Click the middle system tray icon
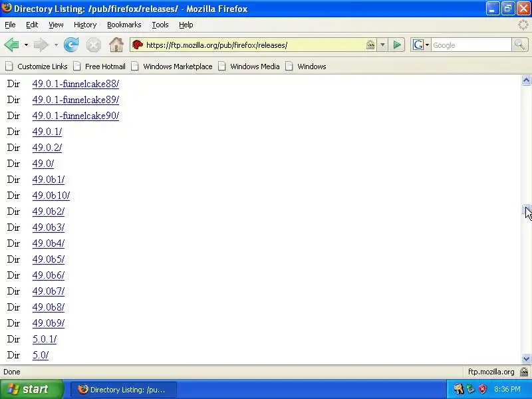The image size is (532, 399). [x=471, y=389]
